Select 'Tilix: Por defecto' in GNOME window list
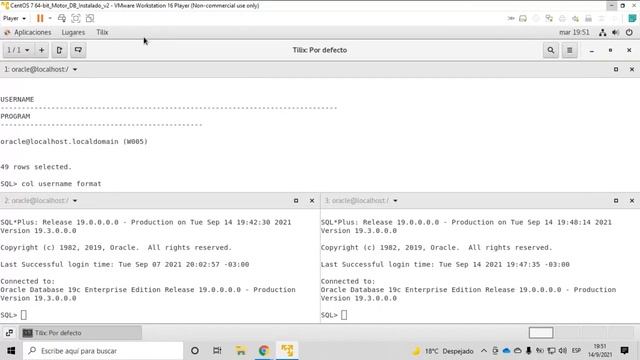Screen dimensions: 640x360 81,333
